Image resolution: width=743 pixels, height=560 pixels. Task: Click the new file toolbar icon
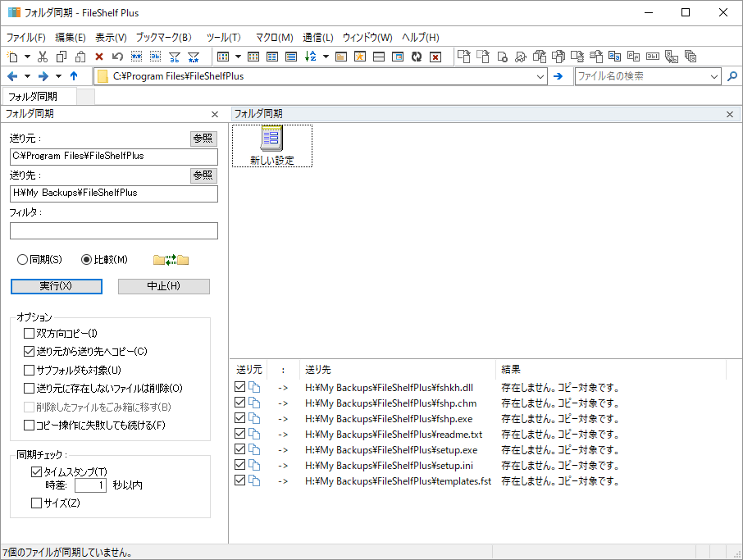pyautogui.click(x=13, y=57)
